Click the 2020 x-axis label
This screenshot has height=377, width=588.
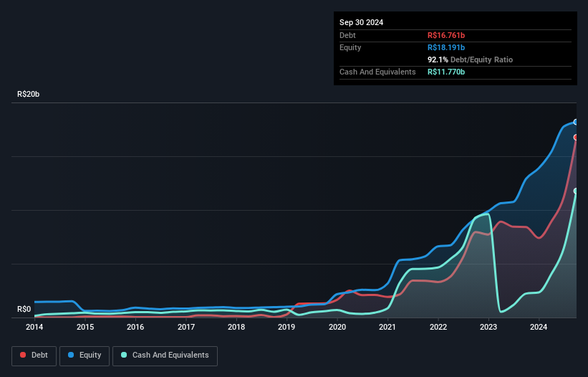[337, 327]
